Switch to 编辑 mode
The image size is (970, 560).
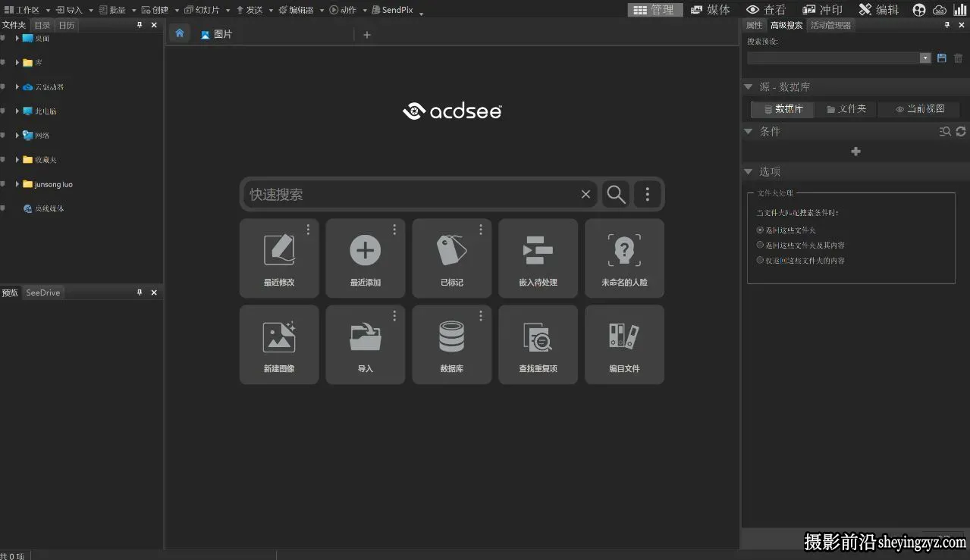point(879,10)
